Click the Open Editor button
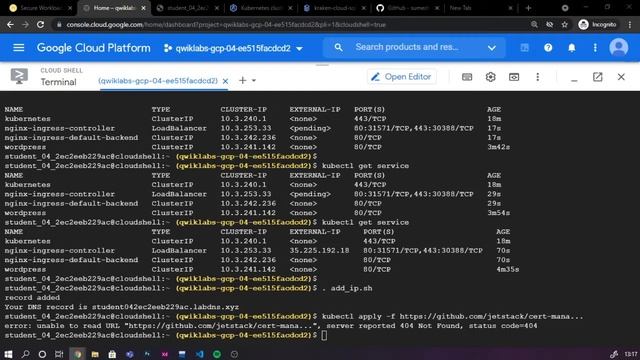 click(402, 77)
